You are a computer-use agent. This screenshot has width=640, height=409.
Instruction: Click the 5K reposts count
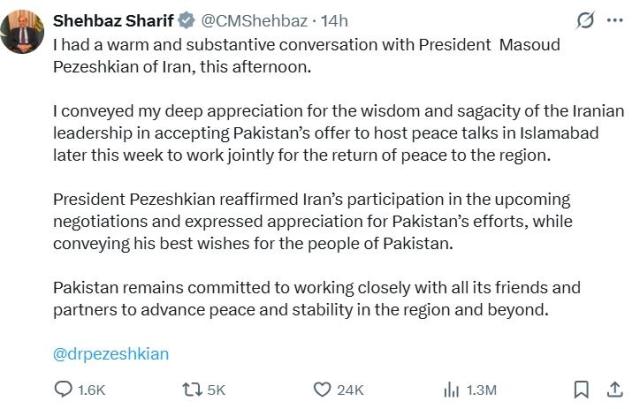coord(218,390)
